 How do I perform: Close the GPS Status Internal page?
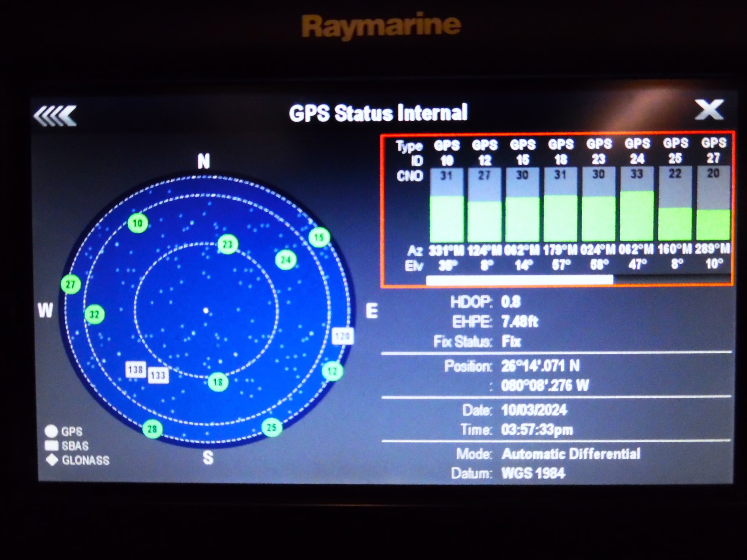(x=709, y=110)
